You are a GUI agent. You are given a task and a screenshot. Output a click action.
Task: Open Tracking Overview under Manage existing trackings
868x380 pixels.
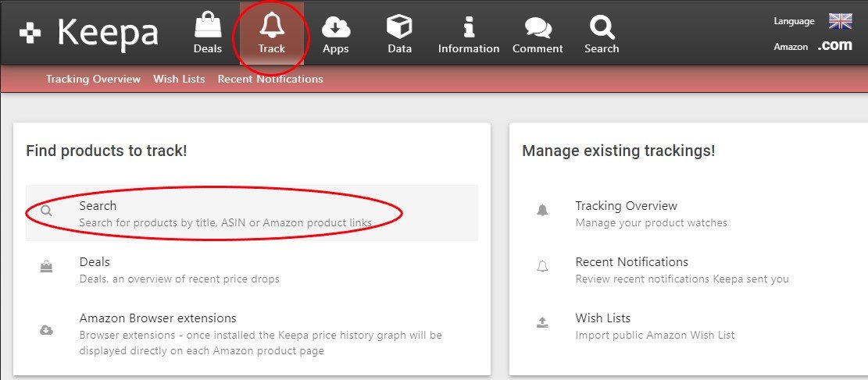[x=626, y=206]
